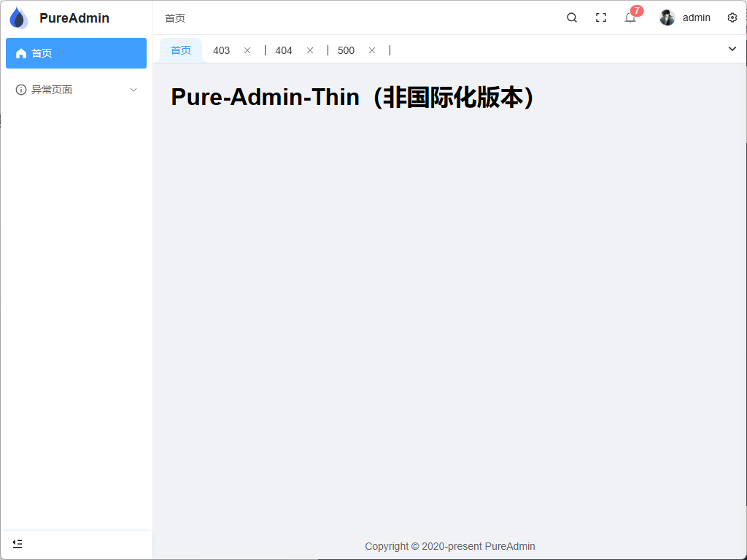The height and width of the screenshot is (560, 747).
Task: Click the PureAdmin water-drop logo
Action: pyautogui.click(x=18, y=18)
